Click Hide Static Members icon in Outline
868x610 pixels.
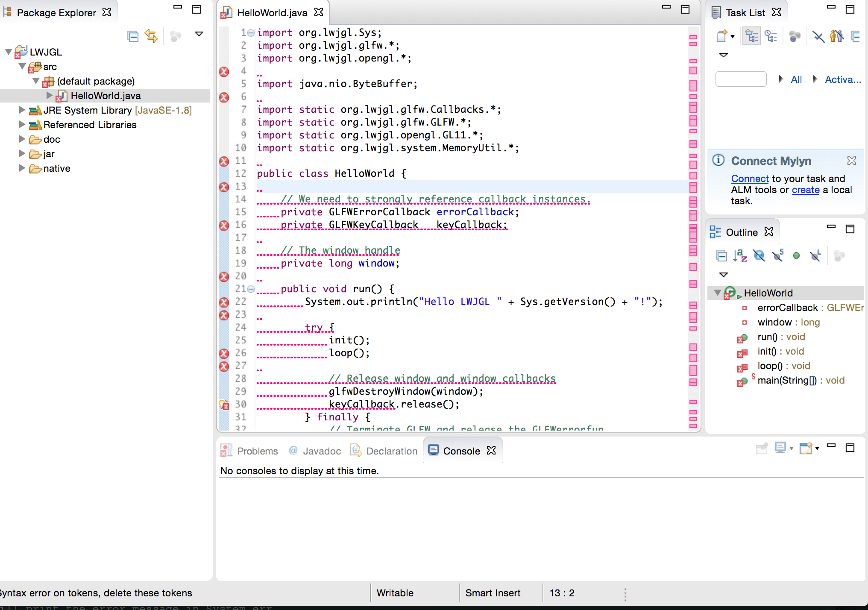pos(778,256)
